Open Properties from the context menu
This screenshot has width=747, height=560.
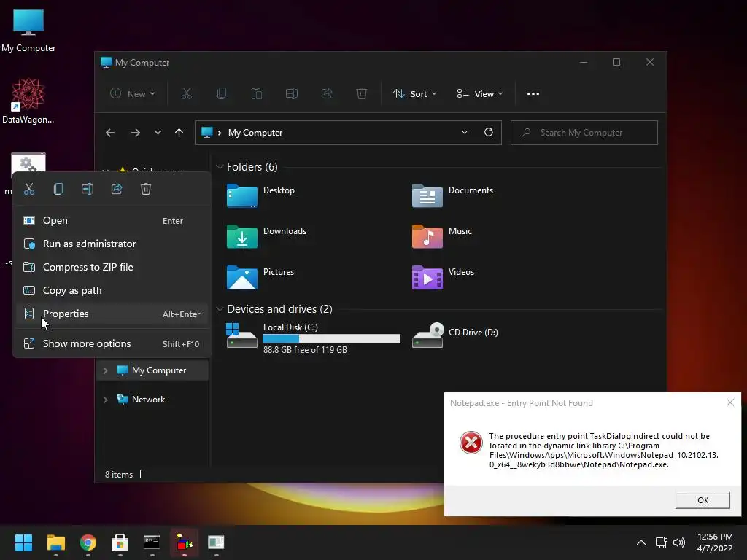click(x=112, y=314)
